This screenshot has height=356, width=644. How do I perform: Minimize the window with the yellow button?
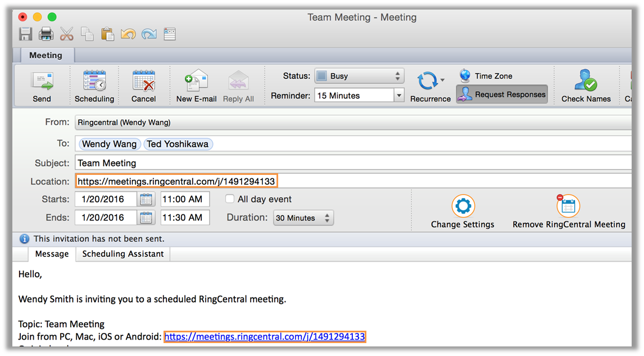pyautogui.click(x=38, y=17)
